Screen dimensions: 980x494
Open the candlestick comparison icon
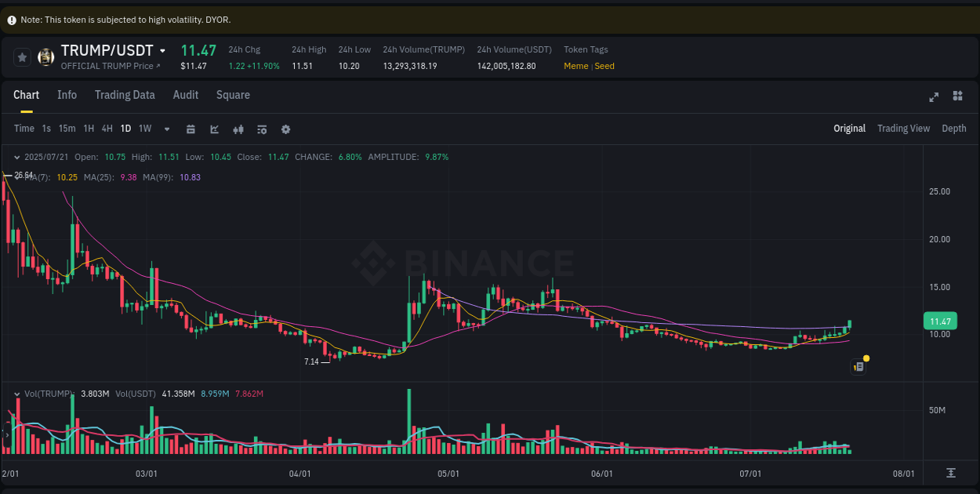tap(238, 128)
